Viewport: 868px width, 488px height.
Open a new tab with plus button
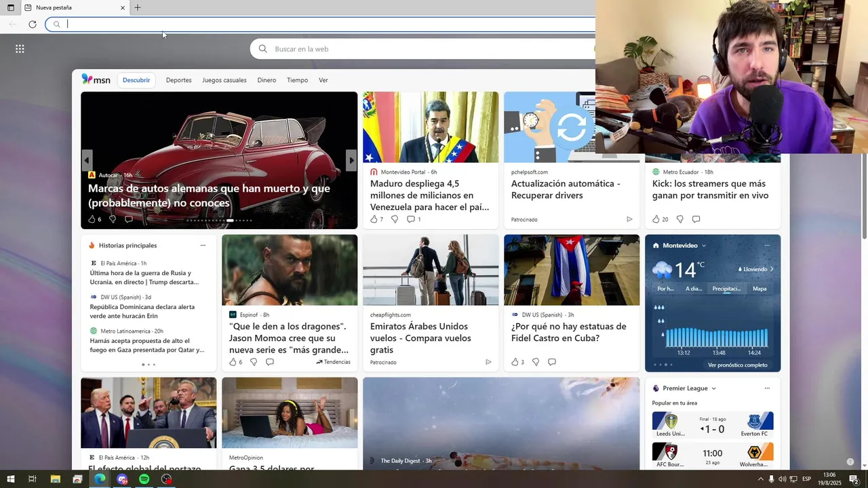point(138,7)
